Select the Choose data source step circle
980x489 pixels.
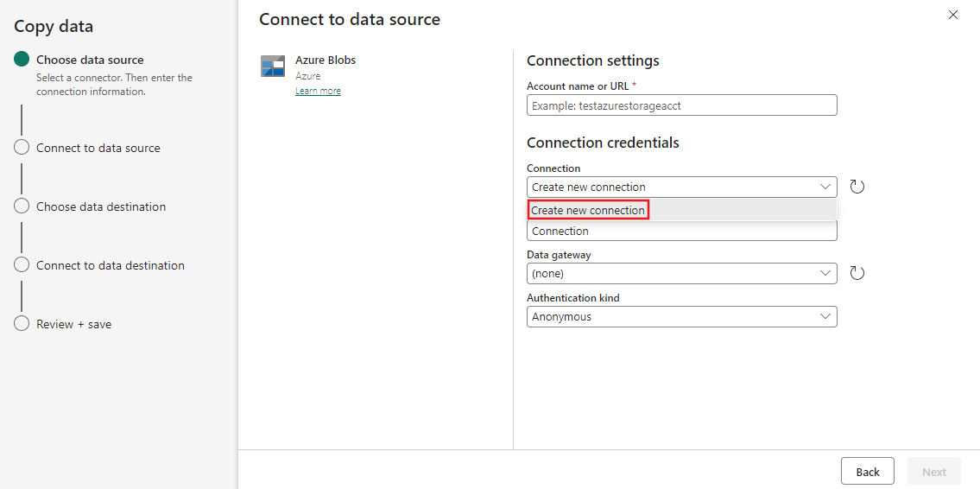(22, 60)
